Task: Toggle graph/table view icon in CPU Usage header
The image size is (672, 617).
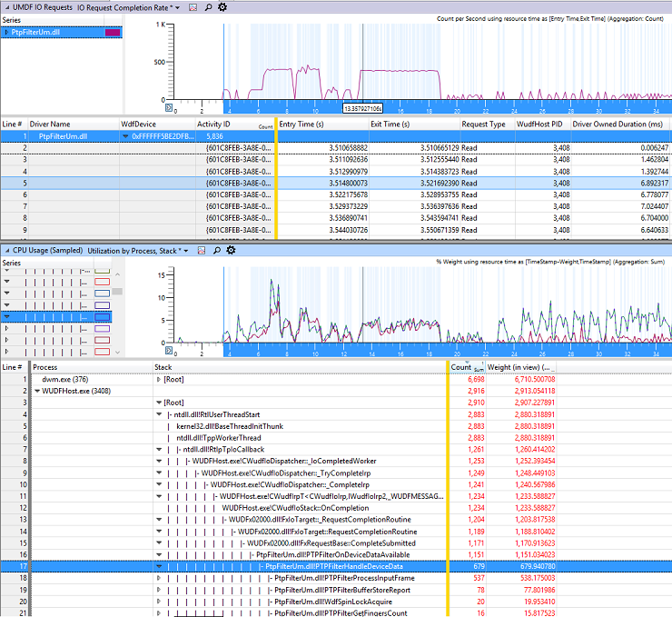Action: pyautogui.click(x=202, y=251)
